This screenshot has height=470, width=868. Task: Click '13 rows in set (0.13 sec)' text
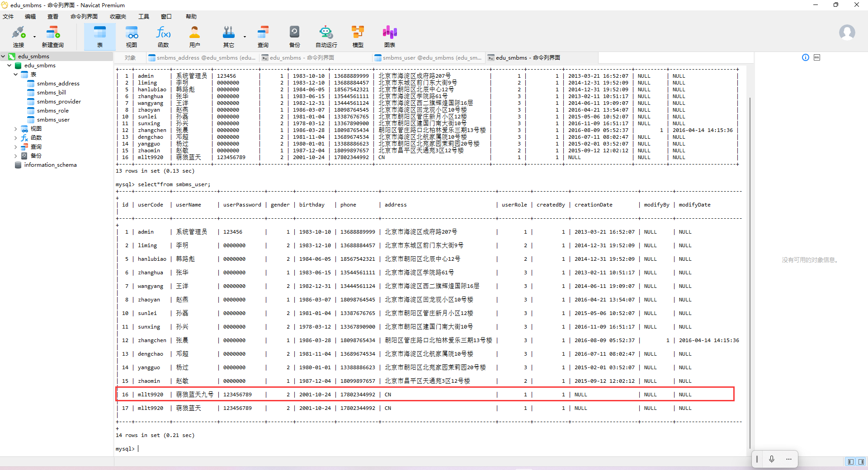click(x=155, y=171)
